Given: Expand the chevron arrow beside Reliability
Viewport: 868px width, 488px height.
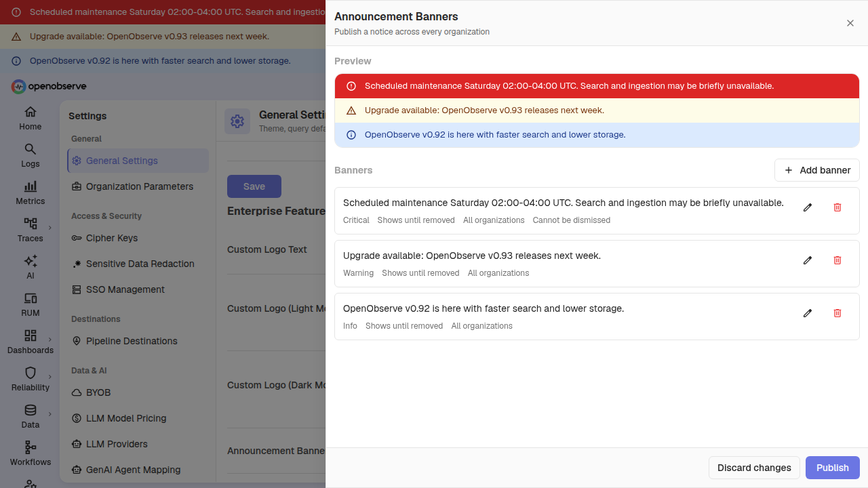Looking at the screenshot, I should (50, 376).
